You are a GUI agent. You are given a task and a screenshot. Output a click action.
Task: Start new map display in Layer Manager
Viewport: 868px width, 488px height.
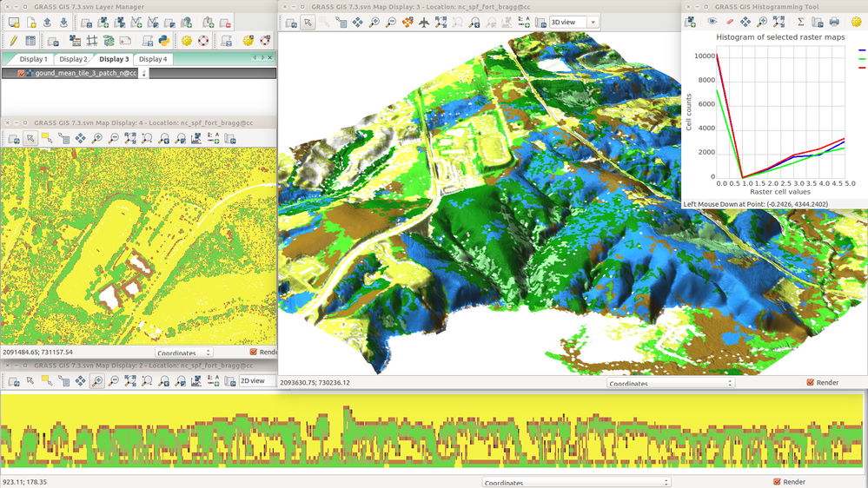(x=14, y=23)
